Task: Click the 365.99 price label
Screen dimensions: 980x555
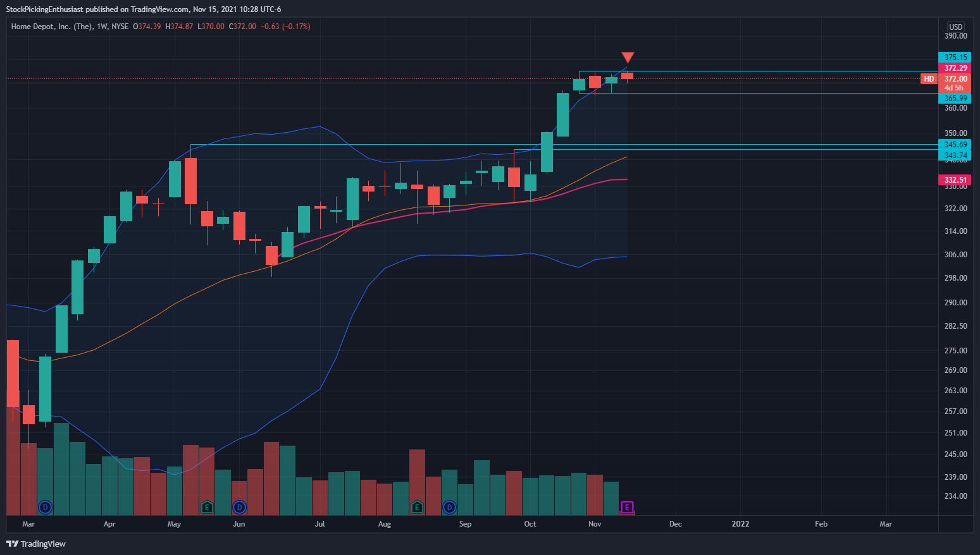Action: click(x=955, y=99)
